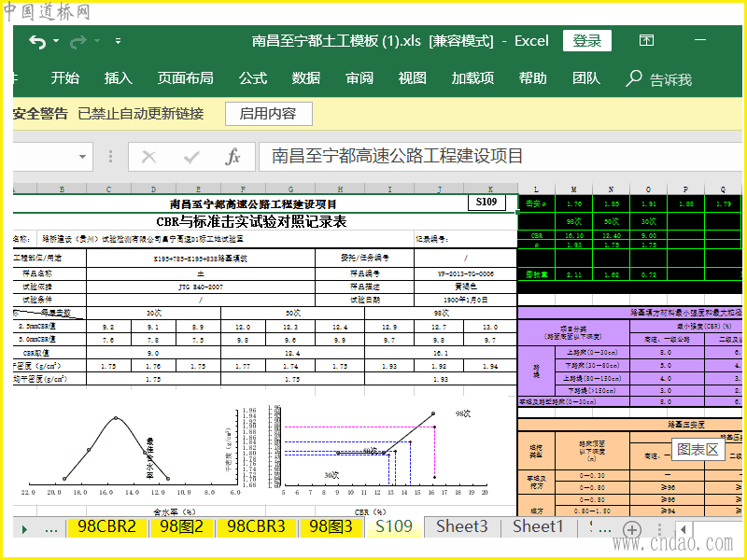The width and height of the screenshot is (747, 560).
Task: Click the sheet tab scroll arrow
Action: point(25,528)
